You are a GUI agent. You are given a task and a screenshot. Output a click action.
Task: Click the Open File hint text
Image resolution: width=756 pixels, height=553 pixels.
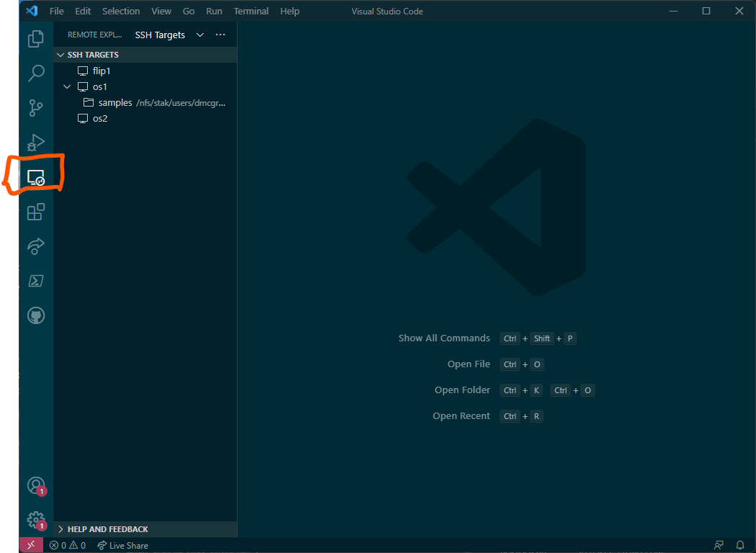pyautogui.click(x=469, y=364)
